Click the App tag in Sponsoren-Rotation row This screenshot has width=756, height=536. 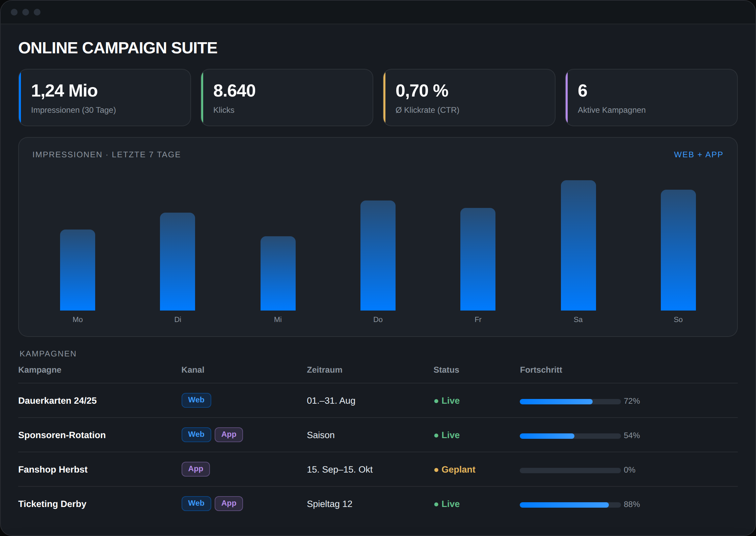pos(229,435)
